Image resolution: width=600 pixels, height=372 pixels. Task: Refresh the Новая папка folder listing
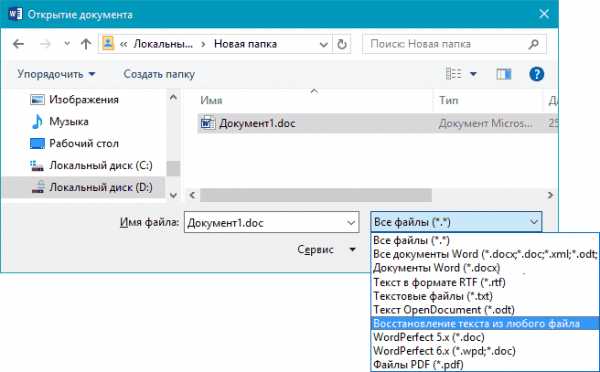tap(342, 44)
